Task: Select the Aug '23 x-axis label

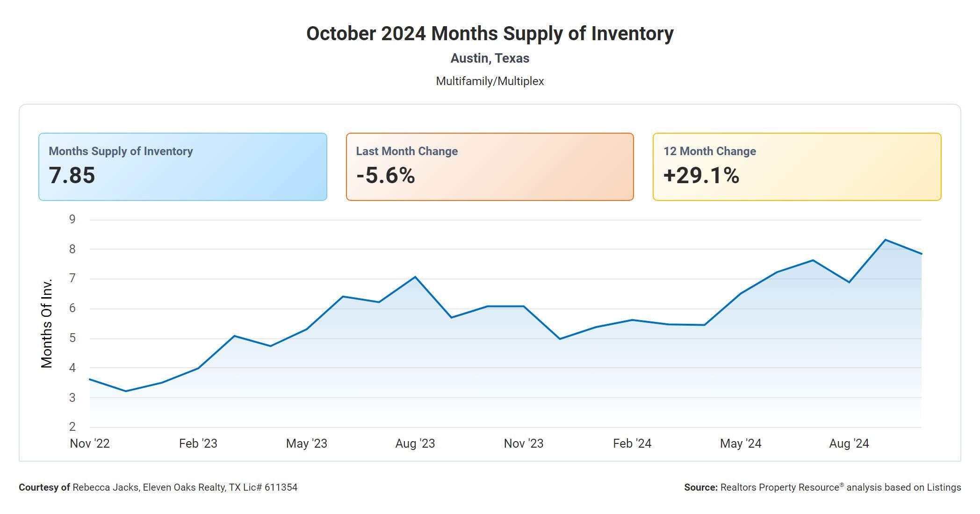Action: (x=415, y=443)
